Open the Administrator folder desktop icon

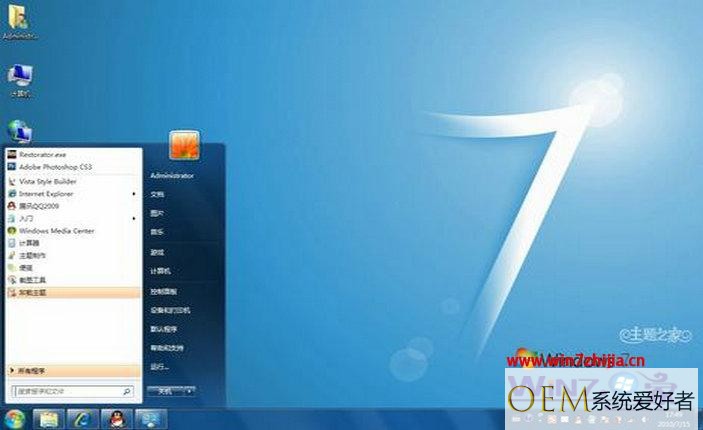[x=19, y=23]
